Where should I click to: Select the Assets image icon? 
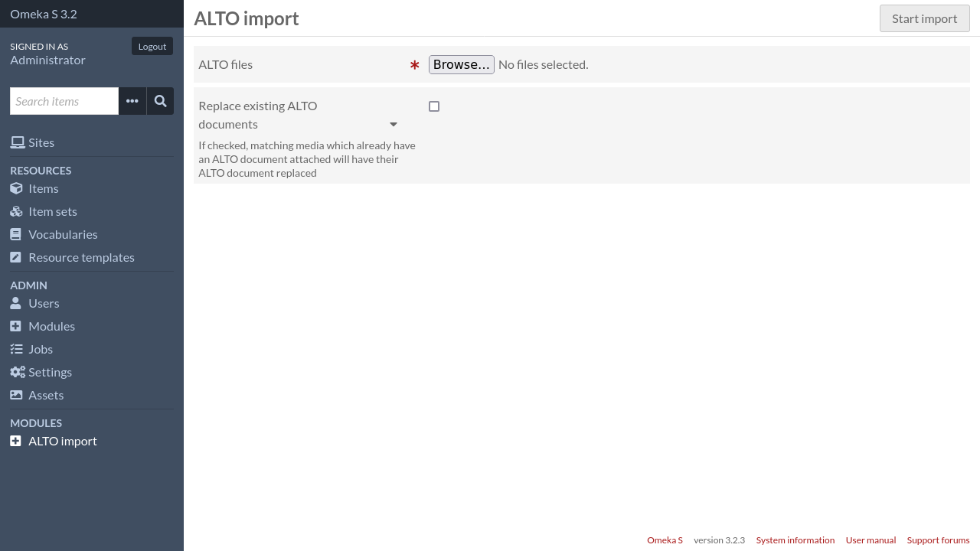pos(16,394)
